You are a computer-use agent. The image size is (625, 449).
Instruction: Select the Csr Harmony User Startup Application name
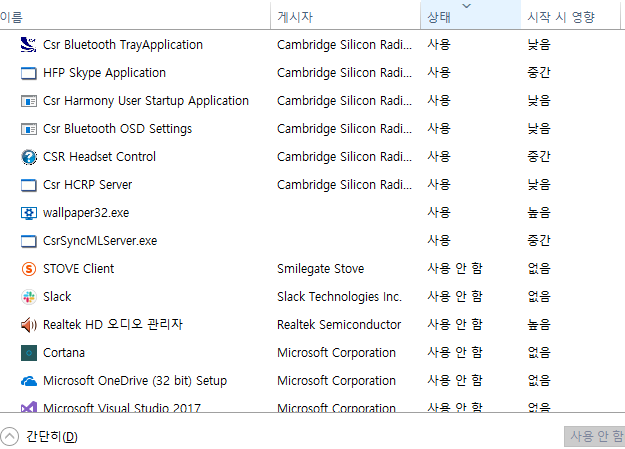(x=146, y=101)
